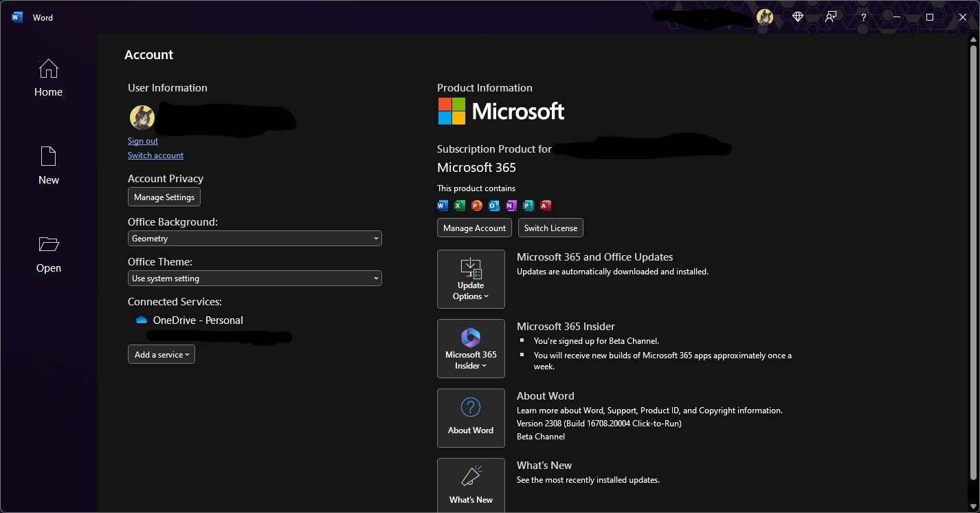Click the PowerPoint icon in product contents
This screenshot has width=980, height=513.
coord(476,205)
